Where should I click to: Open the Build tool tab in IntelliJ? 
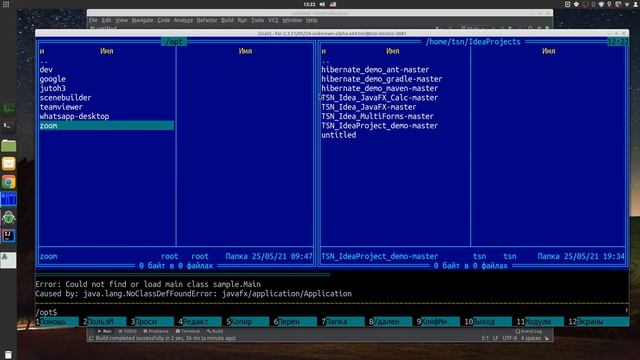click(x=215, y=331)
